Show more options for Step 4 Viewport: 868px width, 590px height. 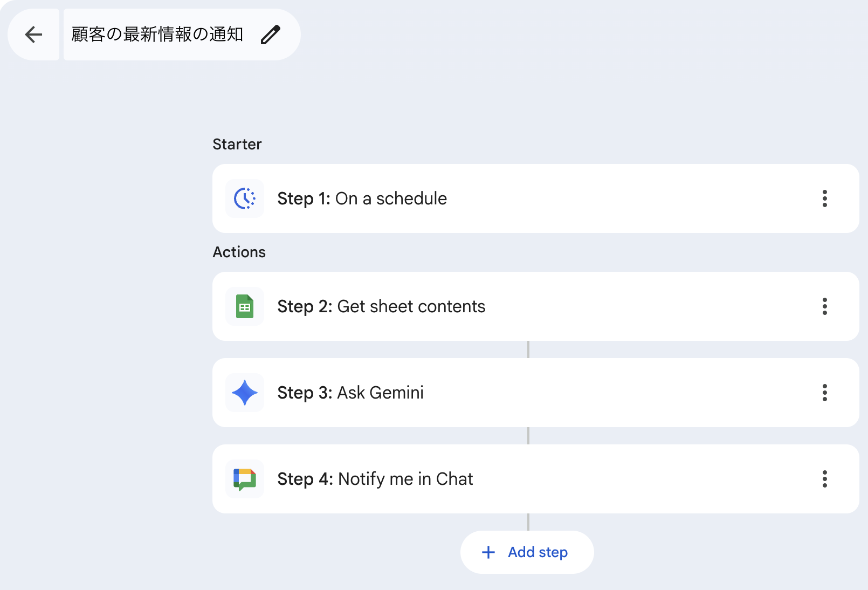[x=824, y=479]
